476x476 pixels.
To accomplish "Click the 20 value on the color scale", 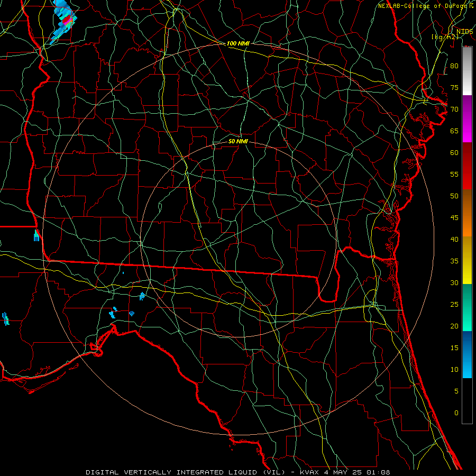I will [x=454, y=326].
